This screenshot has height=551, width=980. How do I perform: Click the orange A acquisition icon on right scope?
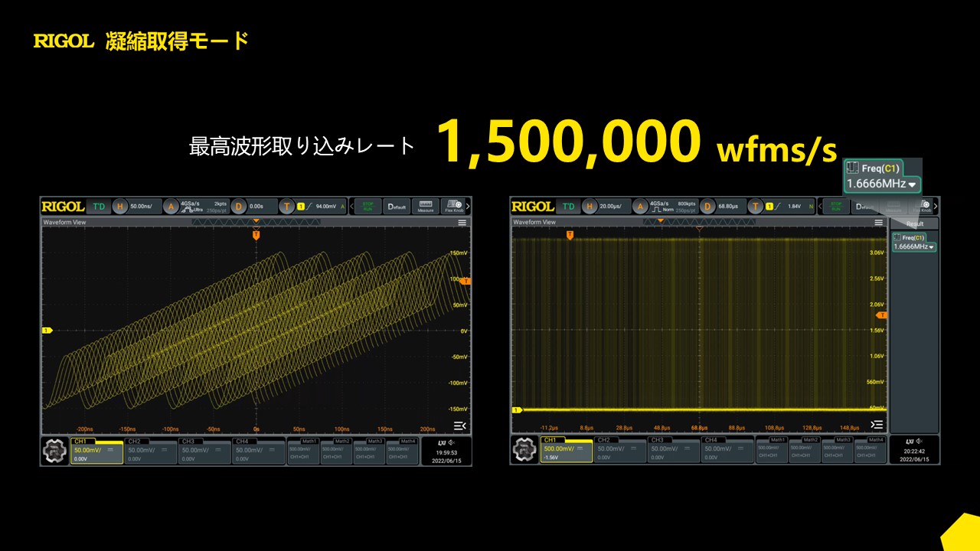(x=639, y=206)
